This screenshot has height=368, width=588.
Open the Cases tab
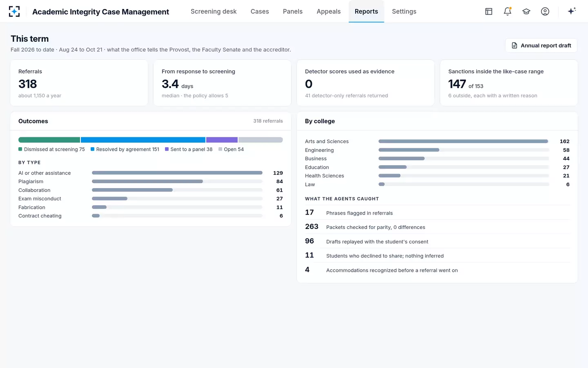(x=260, y=11)
